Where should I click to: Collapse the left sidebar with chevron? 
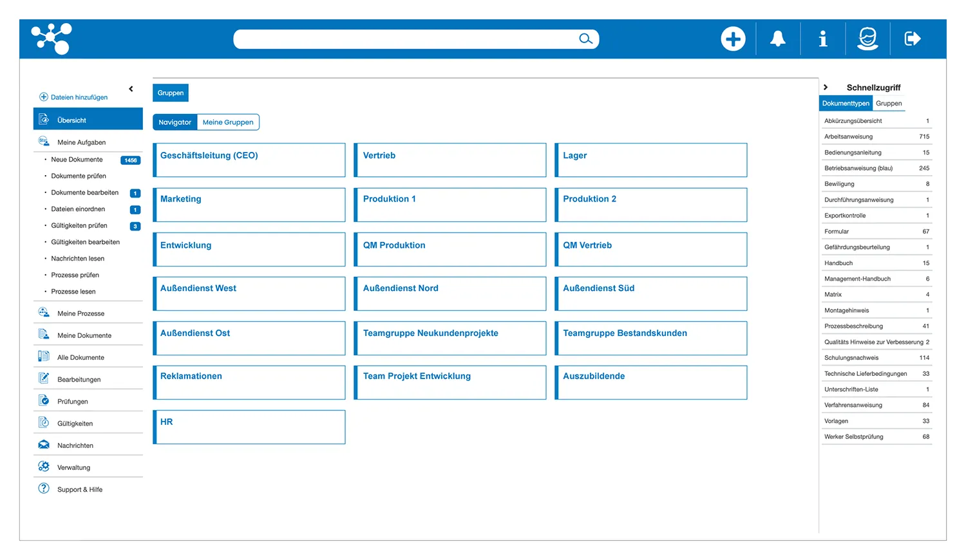pyautogui.click(x=131, y=89)
